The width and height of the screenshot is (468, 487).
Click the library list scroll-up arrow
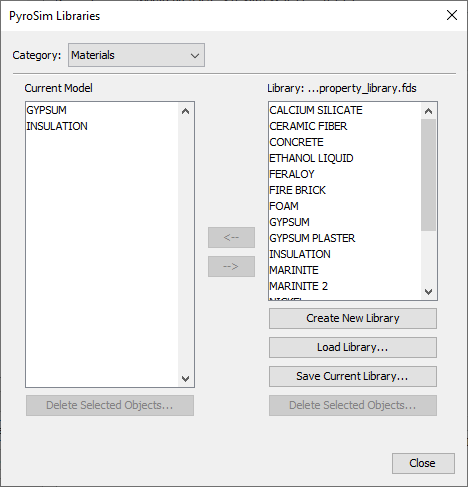[429, 111]
